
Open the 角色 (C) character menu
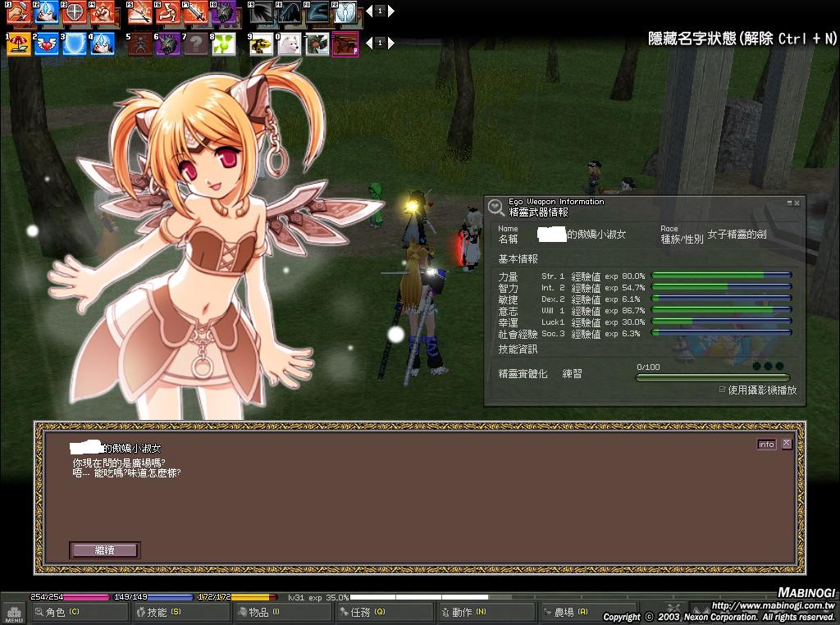79,612
